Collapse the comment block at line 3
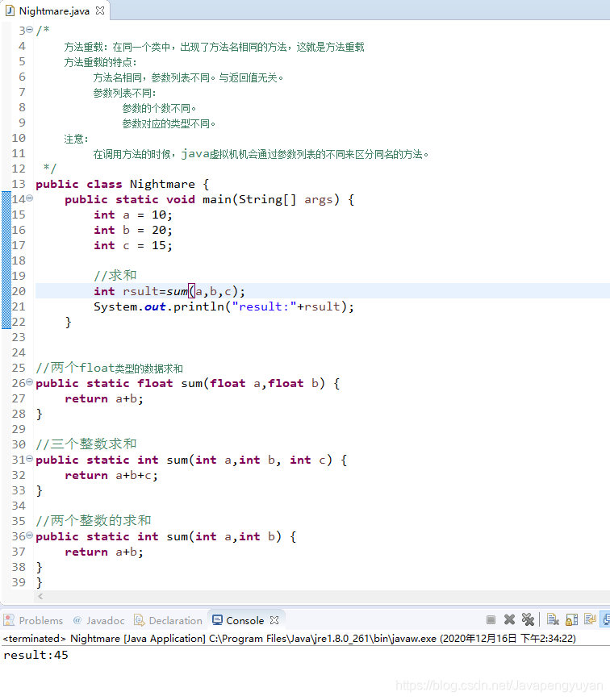Screen dimensions: 610x700 (x=30, y=30)
